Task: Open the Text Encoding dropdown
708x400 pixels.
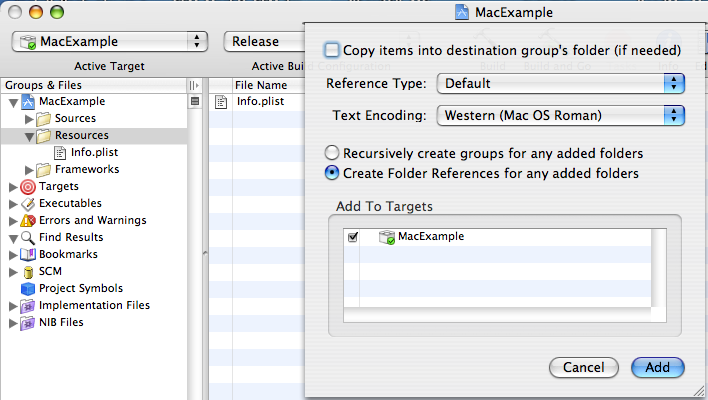Action: (560, 116)
